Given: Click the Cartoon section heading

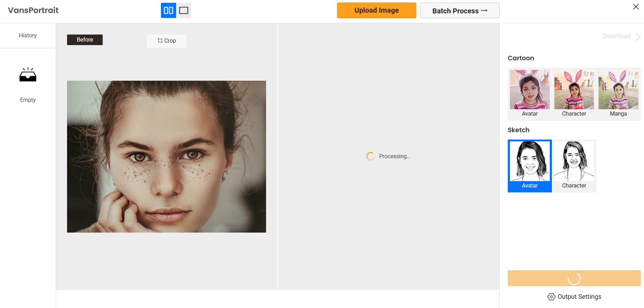Looking at the screenshot, I should coord(521,58).
